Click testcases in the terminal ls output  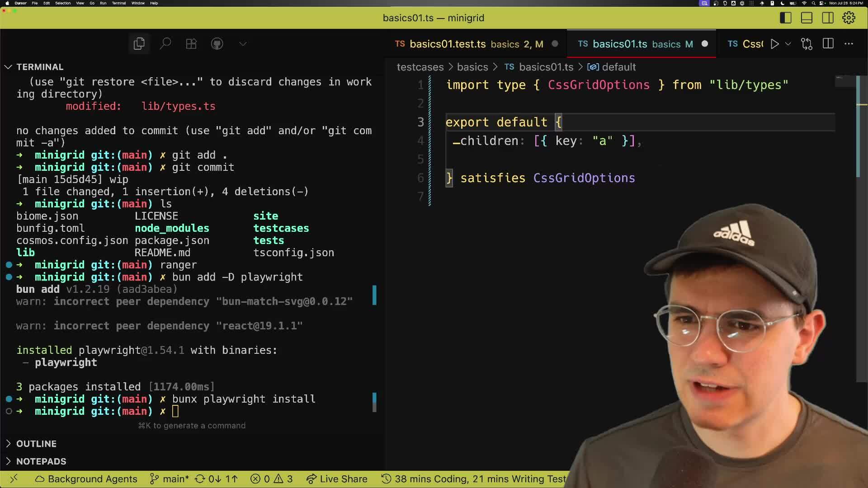[281, 228]
